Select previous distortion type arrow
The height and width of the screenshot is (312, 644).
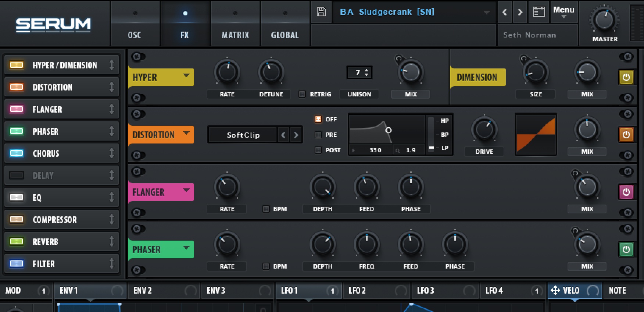tap(283, 135)
